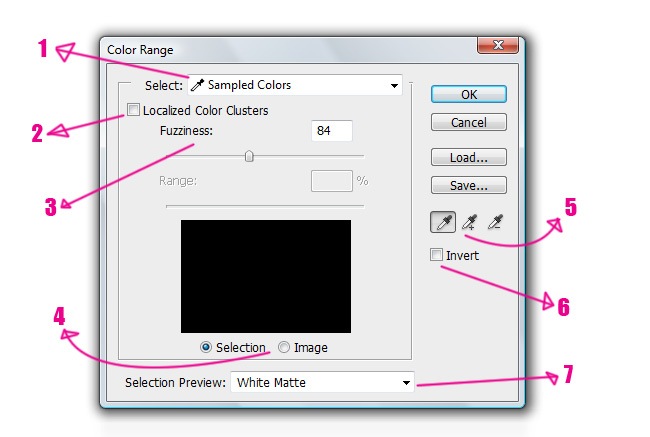
Task: Check the Invert checkbox
Action: (436, 255)
